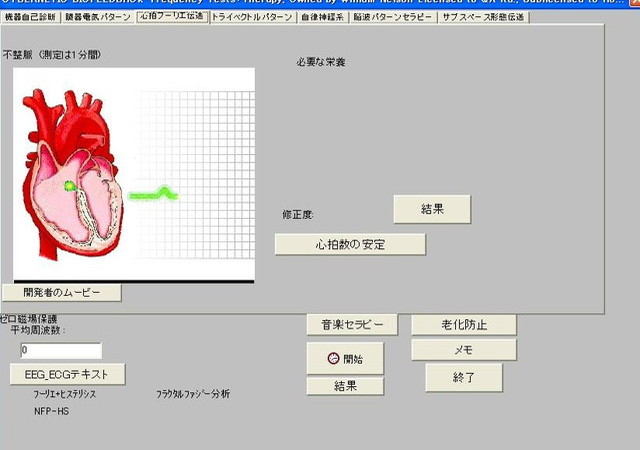
Task: Click the 不整脈 measurement label
Action: (51, 55)
